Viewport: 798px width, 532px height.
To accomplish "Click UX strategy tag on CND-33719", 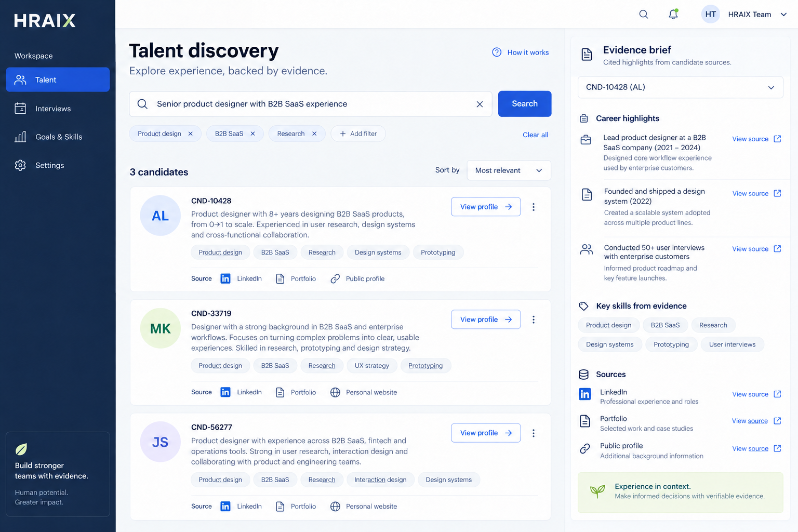I will [x=371, y=366].
